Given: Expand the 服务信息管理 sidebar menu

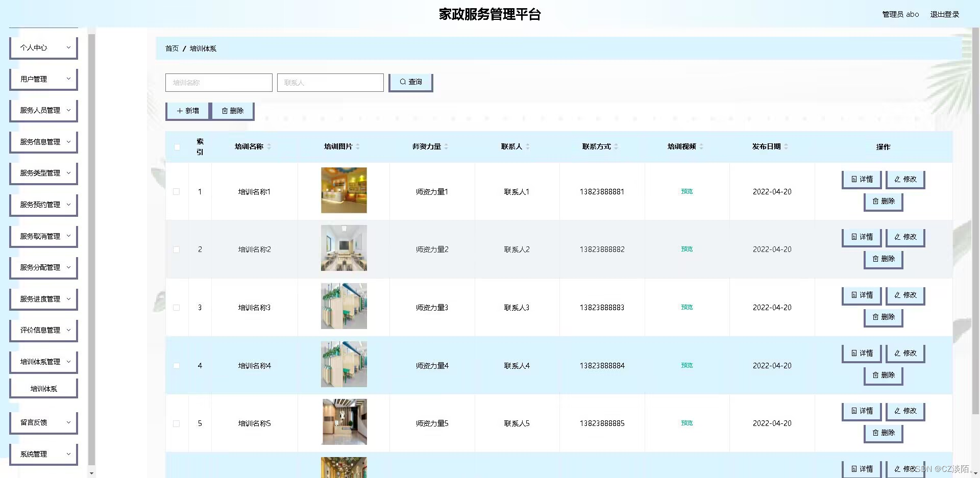Looking at the screenshot, I should pos(43,142).
